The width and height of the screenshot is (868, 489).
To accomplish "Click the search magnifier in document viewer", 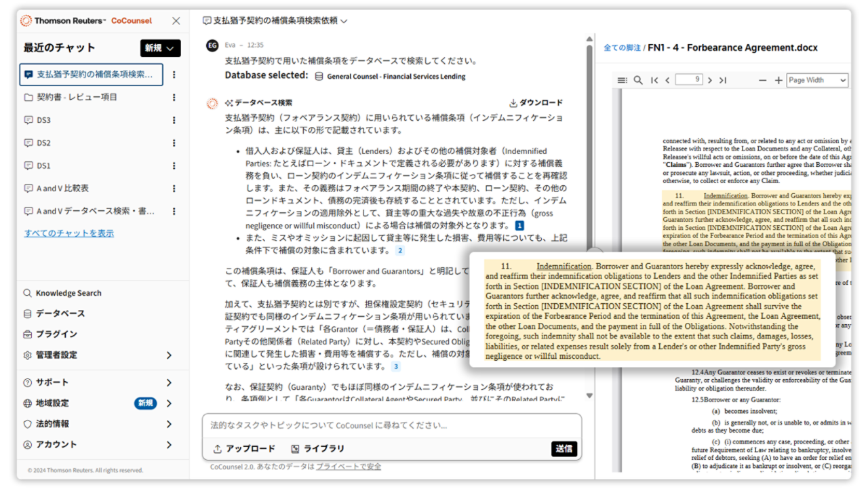I will 638,80.
